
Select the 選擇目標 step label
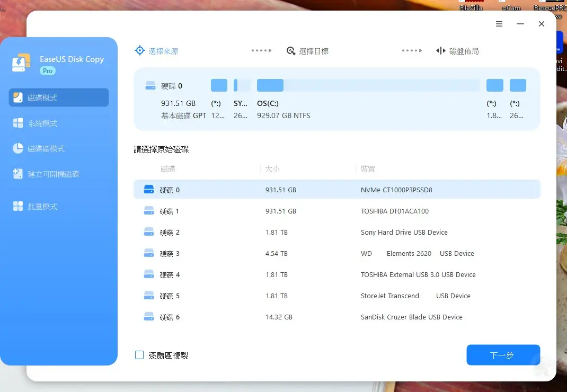tap(314, 51)
